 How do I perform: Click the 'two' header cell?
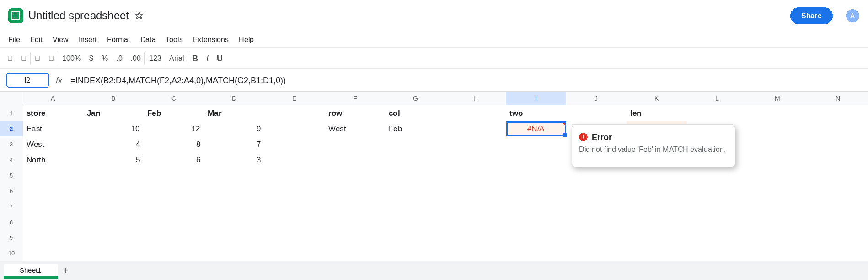[536, 113]
